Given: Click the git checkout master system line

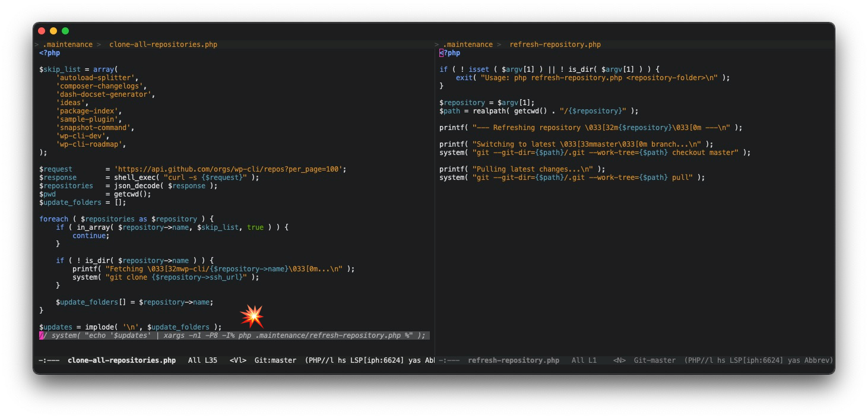Looking at the screenshot, I should (x=595, y=153).
